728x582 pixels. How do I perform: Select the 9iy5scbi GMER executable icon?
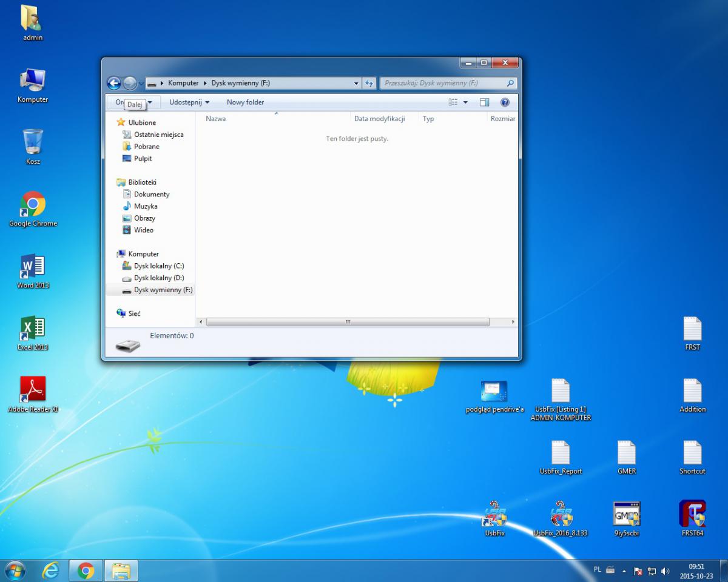tap(627, 518)
